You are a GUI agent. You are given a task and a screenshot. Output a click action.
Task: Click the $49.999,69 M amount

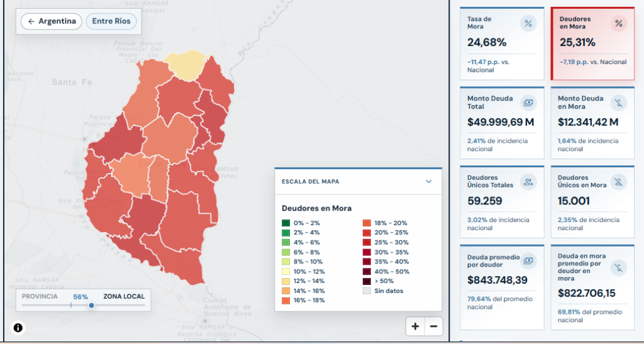point(501,122)
